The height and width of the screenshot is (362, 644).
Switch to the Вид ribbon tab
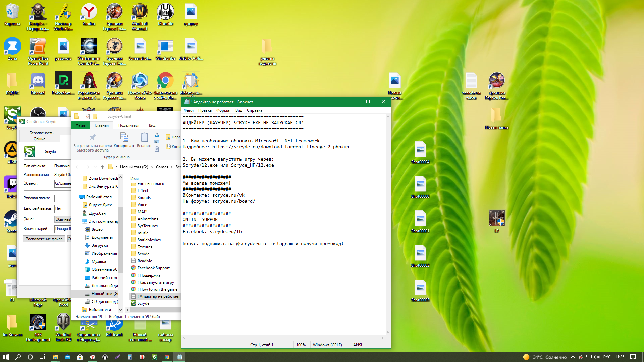pyautogui.click(x=152, y=125)
